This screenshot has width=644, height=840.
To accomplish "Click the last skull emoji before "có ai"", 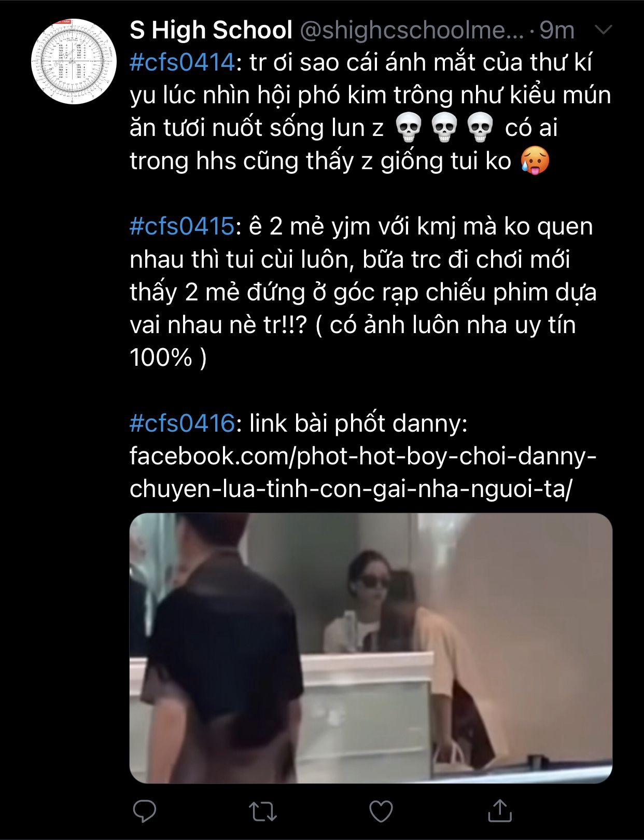I will coord(480,128).
